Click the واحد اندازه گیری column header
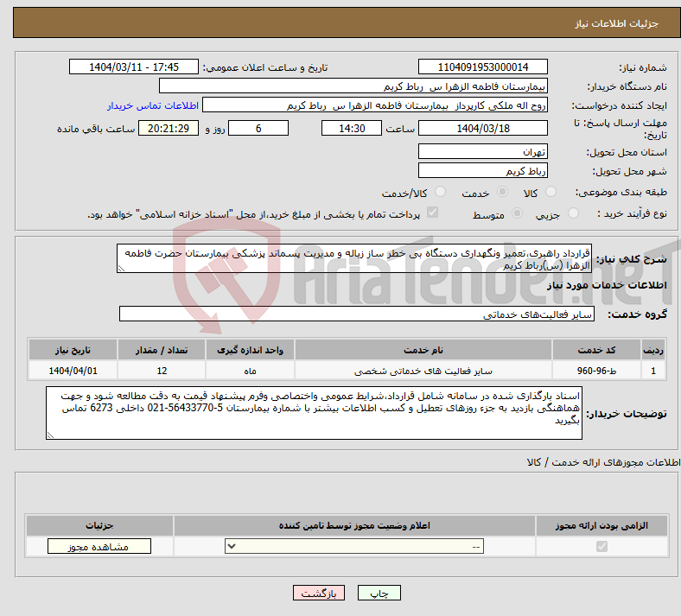This screenshot has width=681, height=616. [250, 350]
